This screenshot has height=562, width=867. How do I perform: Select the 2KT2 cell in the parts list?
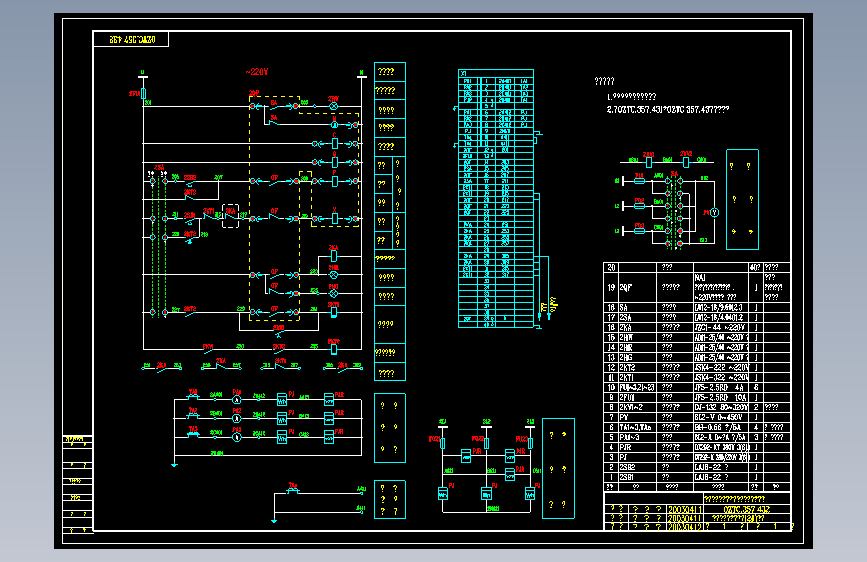(636, 367)
